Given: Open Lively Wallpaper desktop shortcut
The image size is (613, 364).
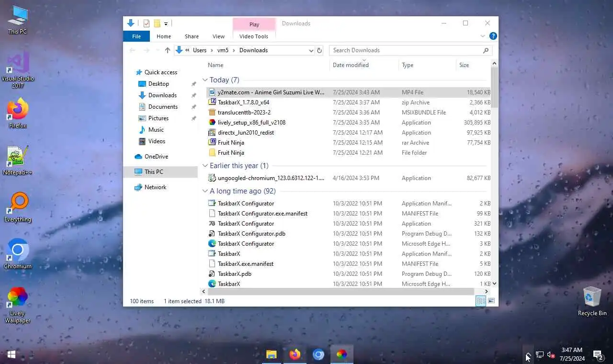Looking at the screenshot, I should [18, 305].
